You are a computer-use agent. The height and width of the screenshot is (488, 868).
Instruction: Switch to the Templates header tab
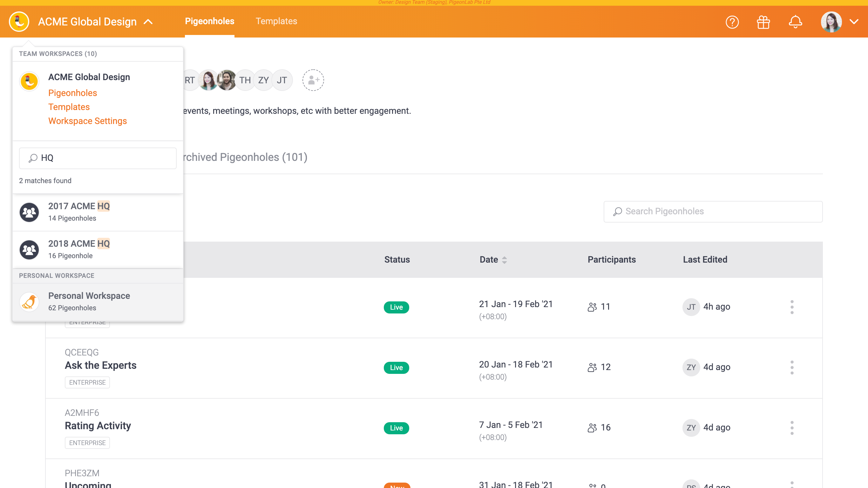click(276, 21)
